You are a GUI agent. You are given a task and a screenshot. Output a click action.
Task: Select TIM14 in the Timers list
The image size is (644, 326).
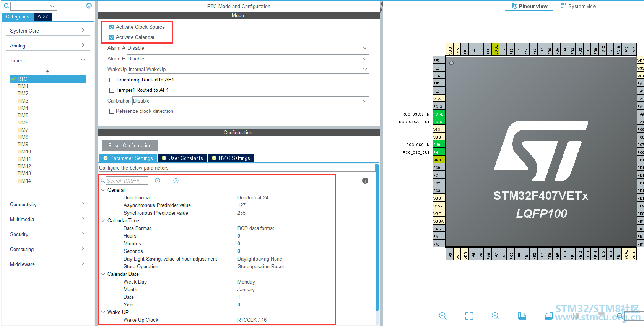click(24, 181)
